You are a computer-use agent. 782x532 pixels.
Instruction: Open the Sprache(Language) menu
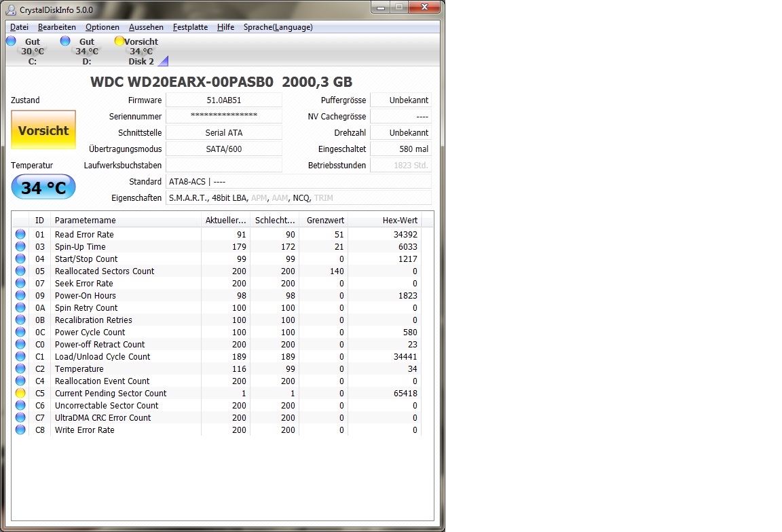(278, 27)
